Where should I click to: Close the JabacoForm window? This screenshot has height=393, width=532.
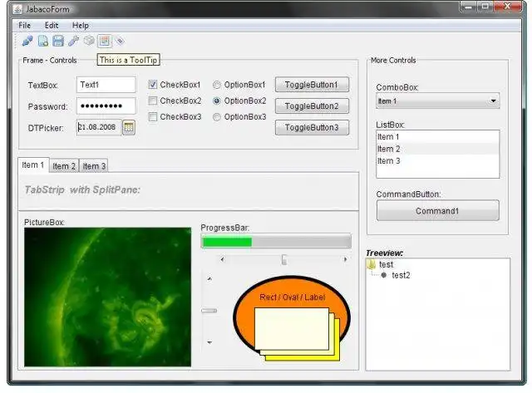click(508, 7)
